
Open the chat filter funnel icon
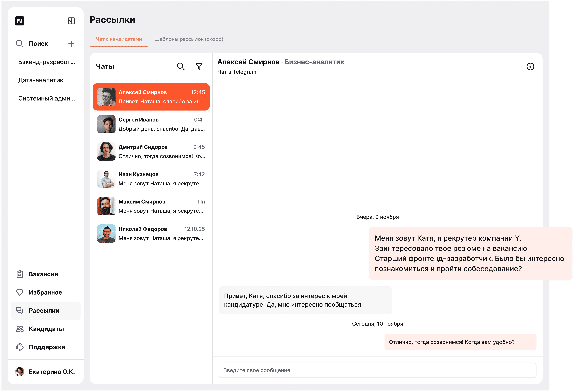(199, 66)
